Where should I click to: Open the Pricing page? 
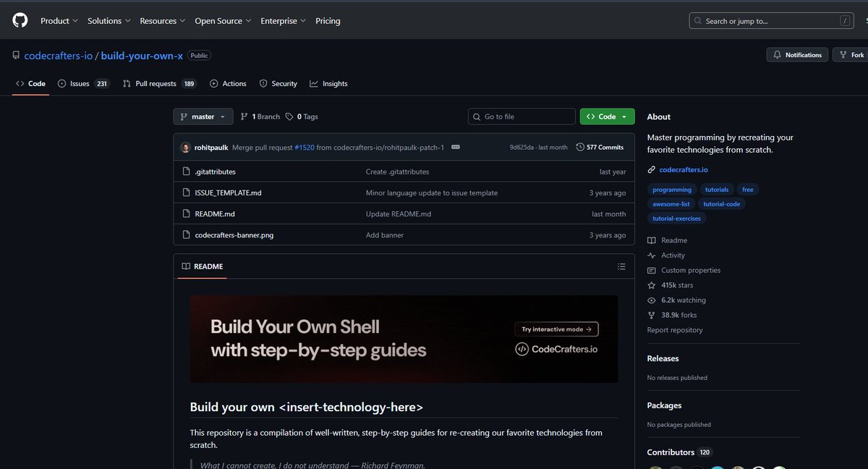328,21
